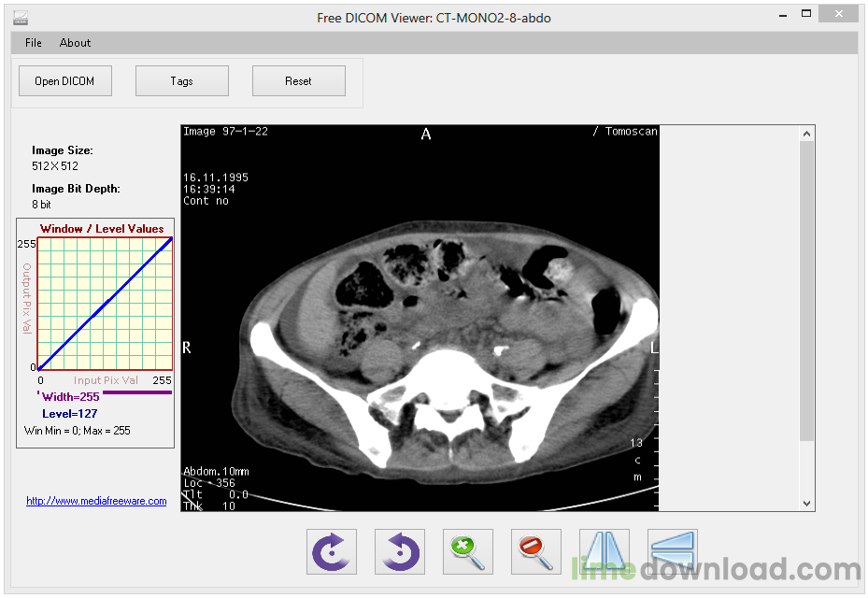The image size is (868, 598).
Task: Open the About menu
Action: click(x=75, y=42)
